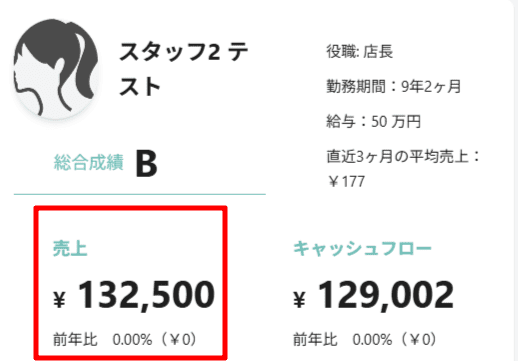The image size is (518, 361).
Task: Click the staff avatar profile picture
Action: click(x=56, y=68)
